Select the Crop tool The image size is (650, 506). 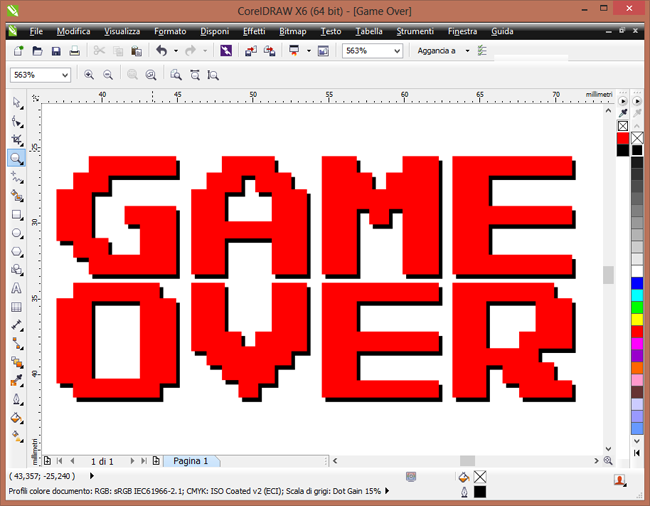click(16, 139)
